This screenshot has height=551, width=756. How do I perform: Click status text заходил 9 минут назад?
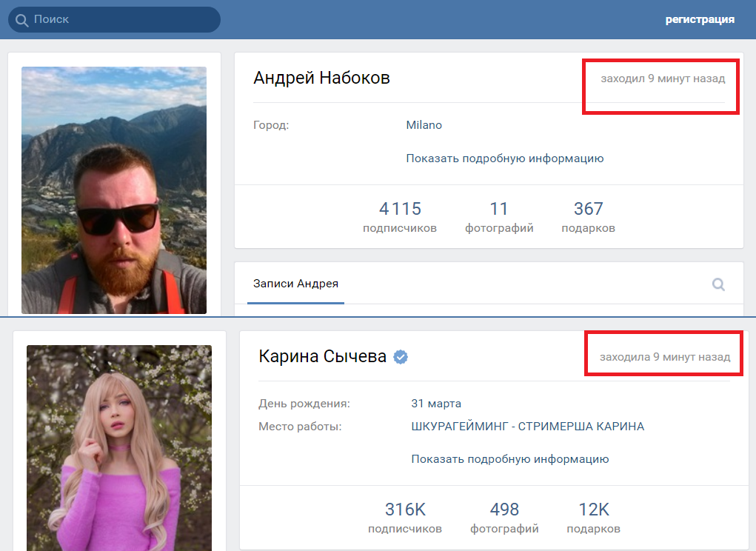coord(663,79)
